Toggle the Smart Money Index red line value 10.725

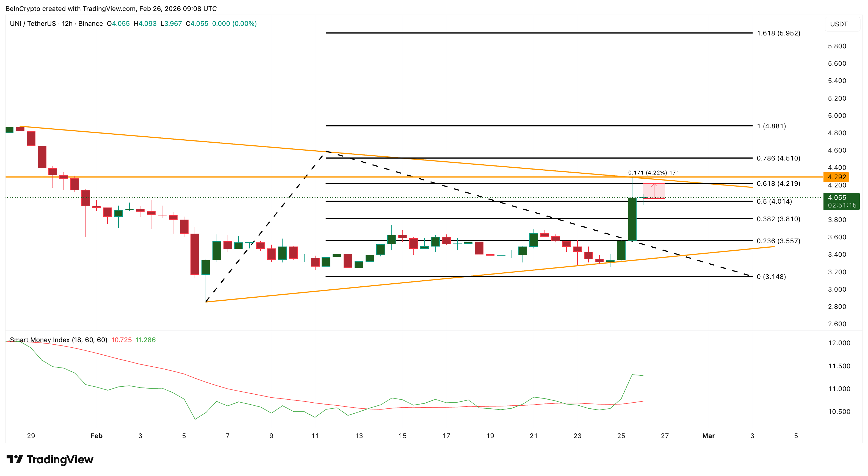tap(121, 340)
